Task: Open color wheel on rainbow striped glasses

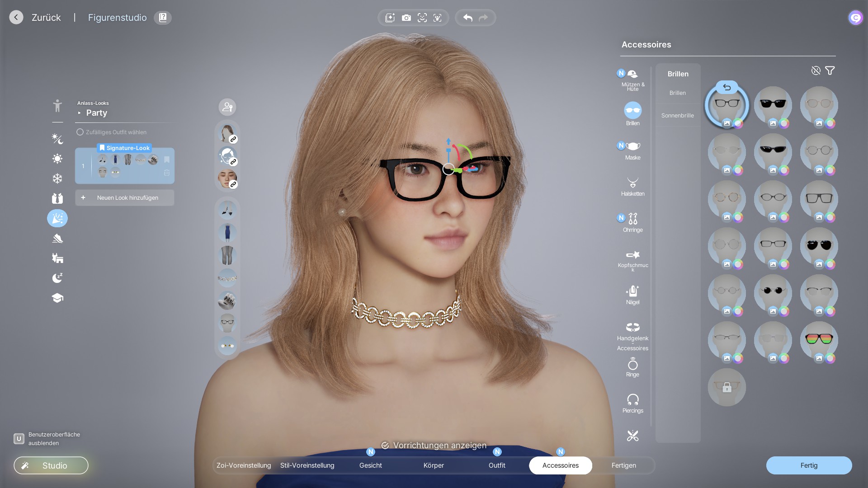Action: 830,358
